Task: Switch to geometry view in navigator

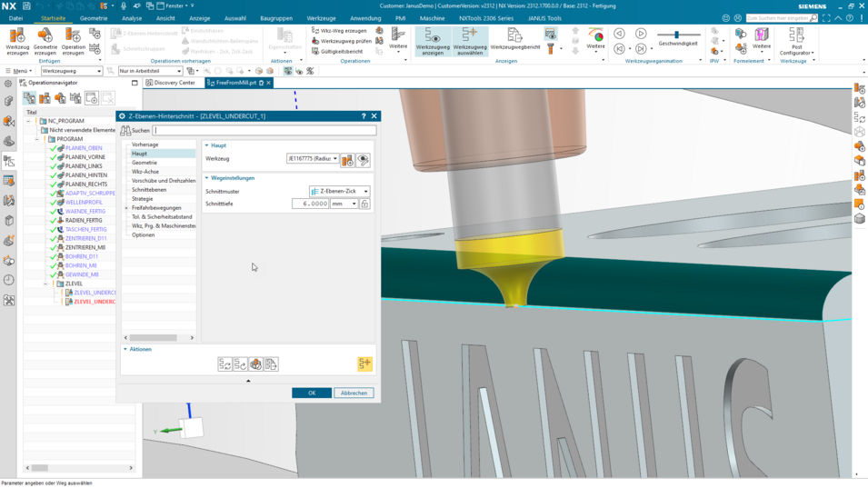Action: tap(60, 98)
